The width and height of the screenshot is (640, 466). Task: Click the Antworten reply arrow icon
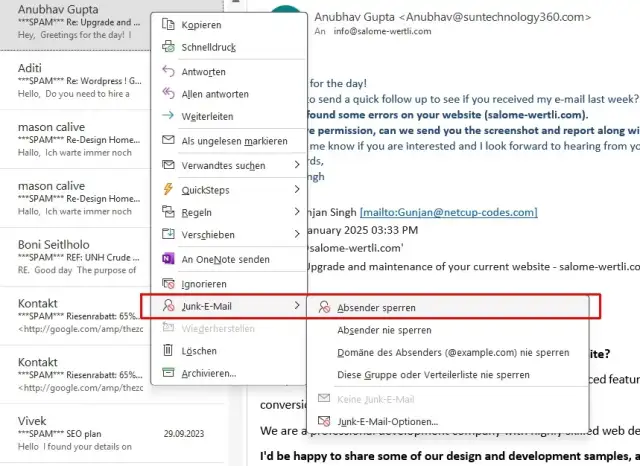[x=168, y=71]
